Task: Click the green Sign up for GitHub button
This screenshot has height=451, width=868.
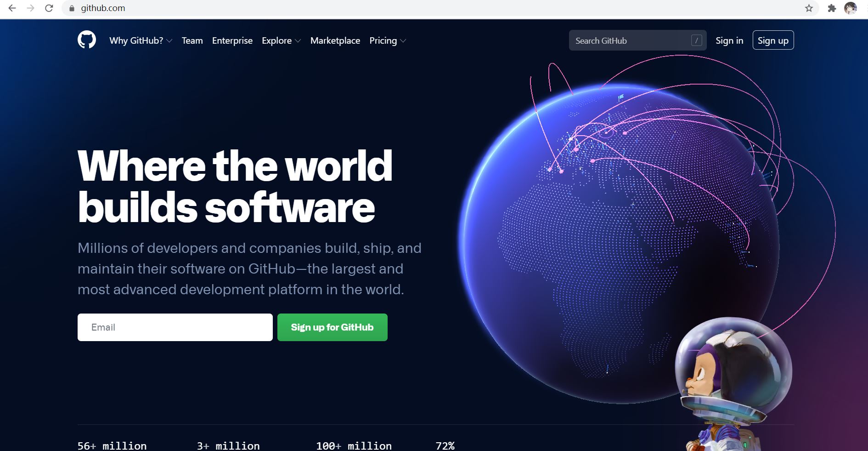Action: (x=332, y=327)
